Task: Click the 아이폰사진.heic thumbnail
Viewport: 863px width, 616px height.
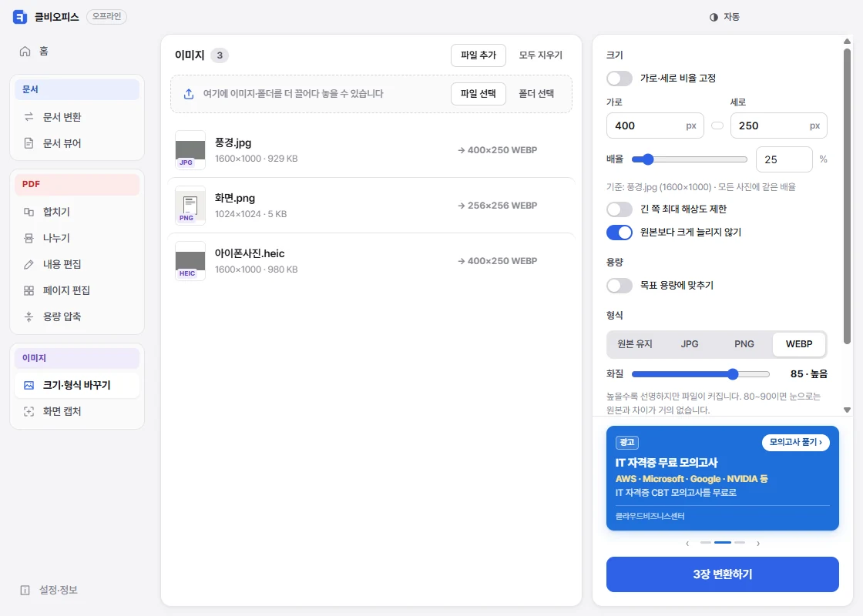Action: point(190,261)
